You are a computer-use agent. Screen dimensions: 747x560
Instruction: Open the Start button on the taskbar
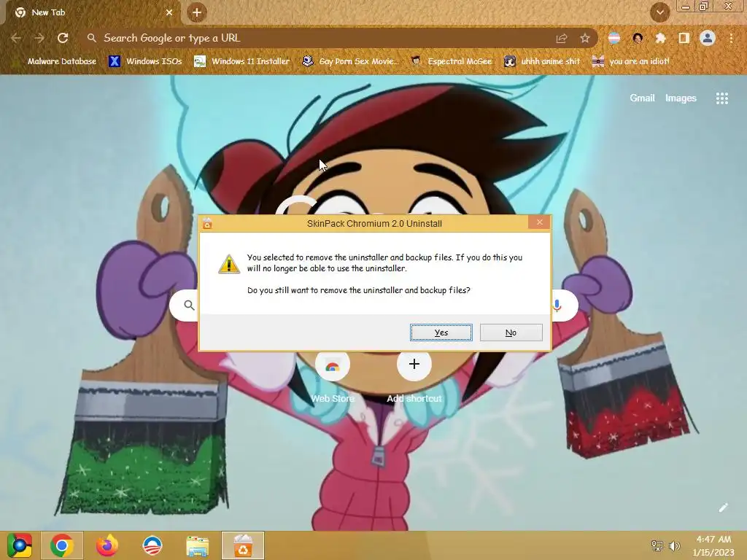point(20,545)
